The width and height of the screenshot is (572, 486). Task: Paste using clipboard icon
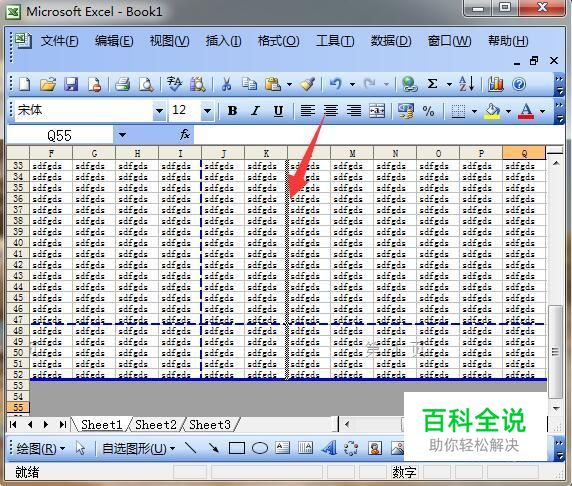click(273, 84)
